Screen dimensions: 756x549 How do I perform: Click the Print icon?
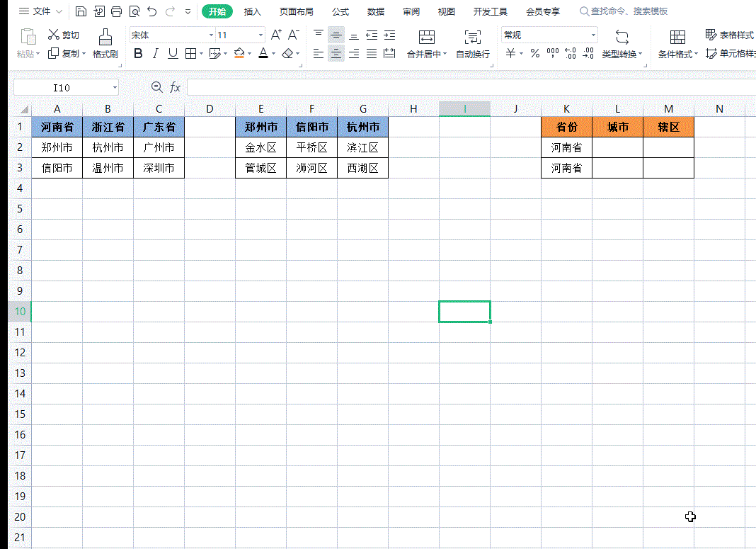click(116, 11)
